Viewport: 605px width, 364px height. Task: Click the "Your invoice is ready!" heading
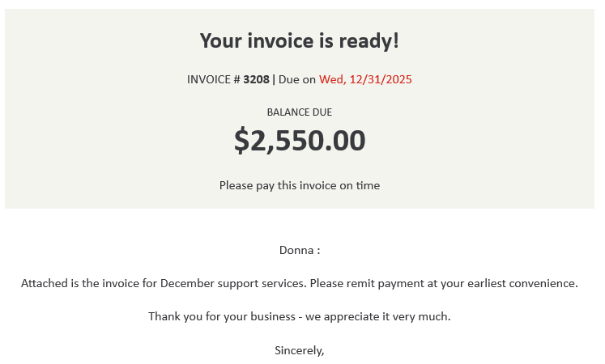point(299,40)
